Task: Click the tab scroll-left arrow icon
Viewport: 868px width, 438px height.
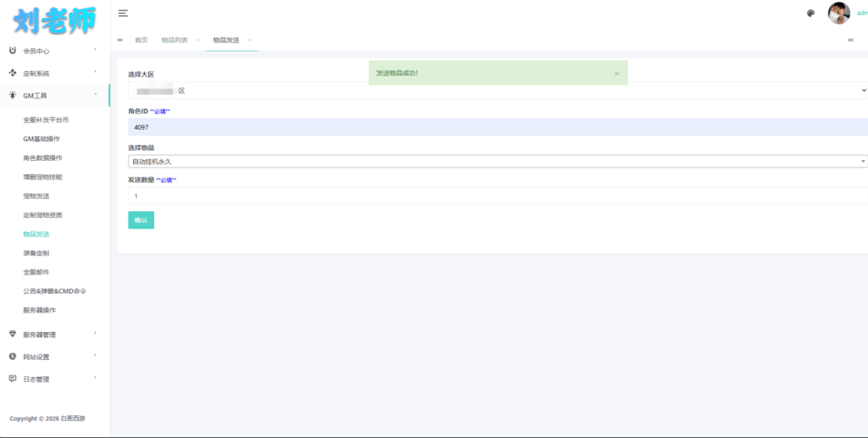Action: point(120,40)
